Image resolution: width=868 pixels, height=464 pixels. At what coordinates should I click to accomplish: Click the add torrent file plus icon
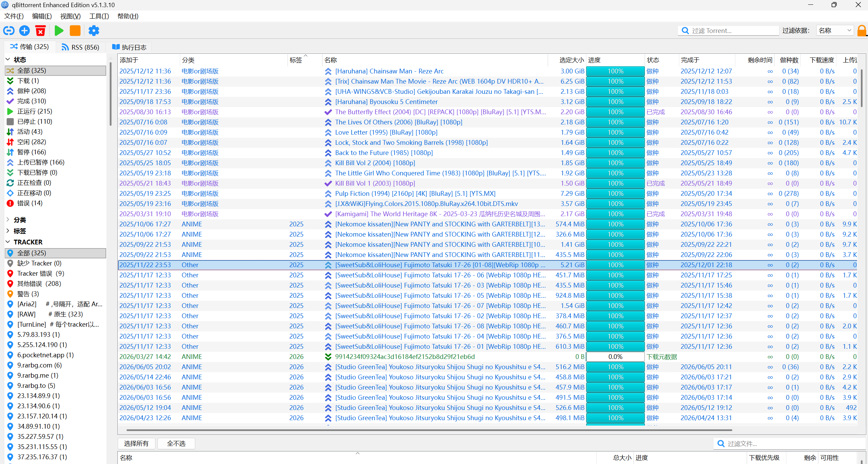coord(24,31)
